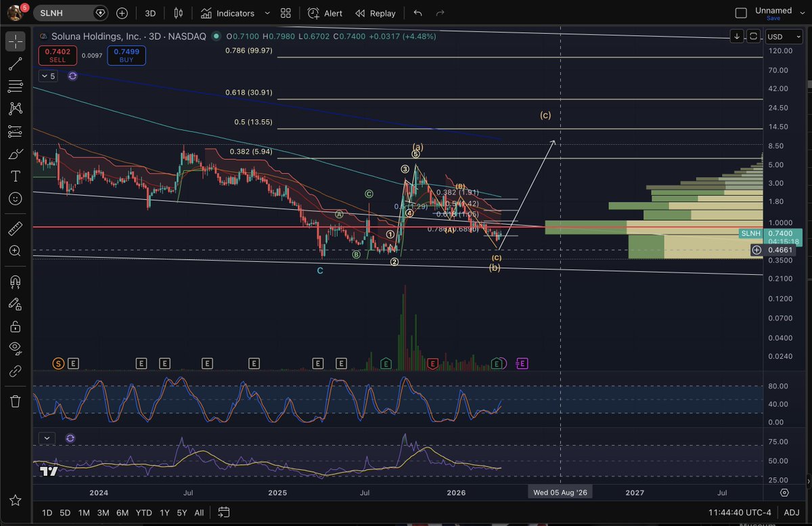
Task: Toggle stay in drawing mode
Action: tap(16, 303)
